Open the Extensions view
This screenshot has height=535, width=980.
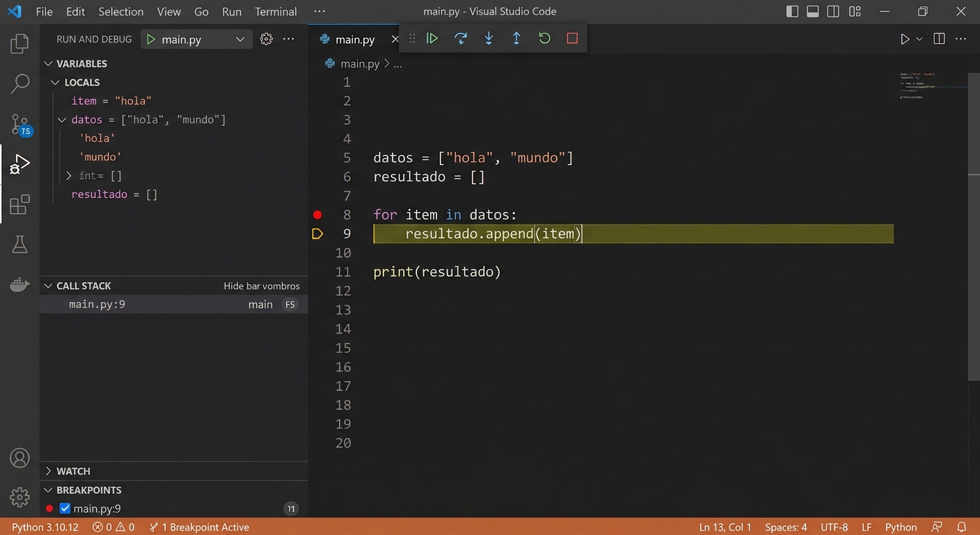(x=19, y=205)
